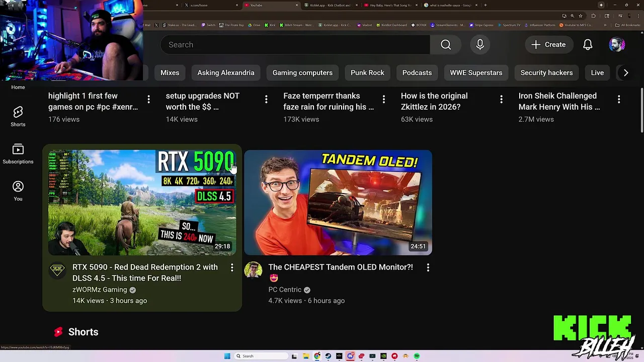The image size is (644, 362).
Task: Open options menu for 'original Zkittlez' video
Action: tap(501, 100)
